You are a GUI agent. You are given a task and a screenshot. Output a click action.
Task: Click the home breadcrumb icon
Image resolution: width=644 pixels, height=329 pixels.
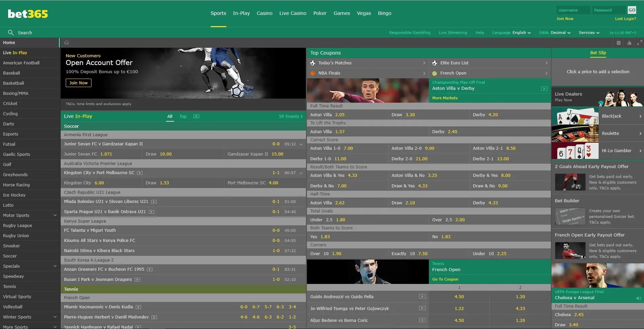click(66, 43)
